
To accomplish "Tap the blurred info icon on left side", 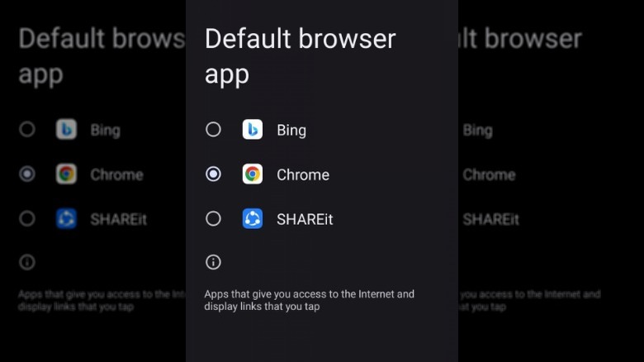I will tap(27, 262).
